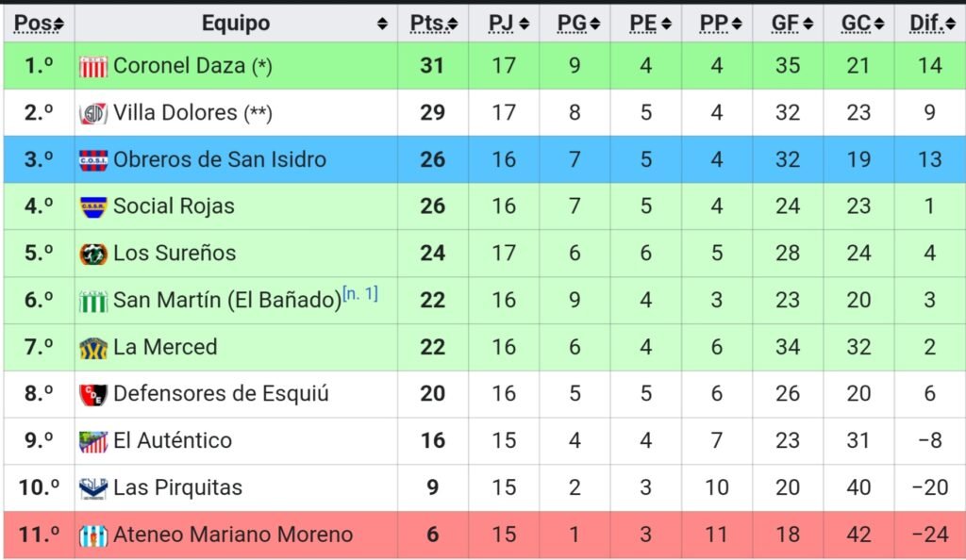Sort table by the Dif. column arrows
The width and height of the screenshot is (966, 560).
949,24
